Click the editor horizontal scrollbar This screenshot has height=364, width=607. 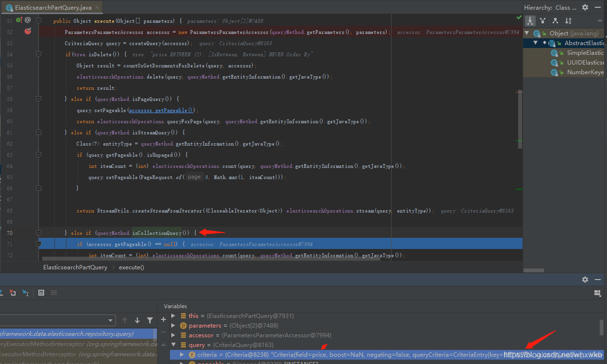(211, 259)
